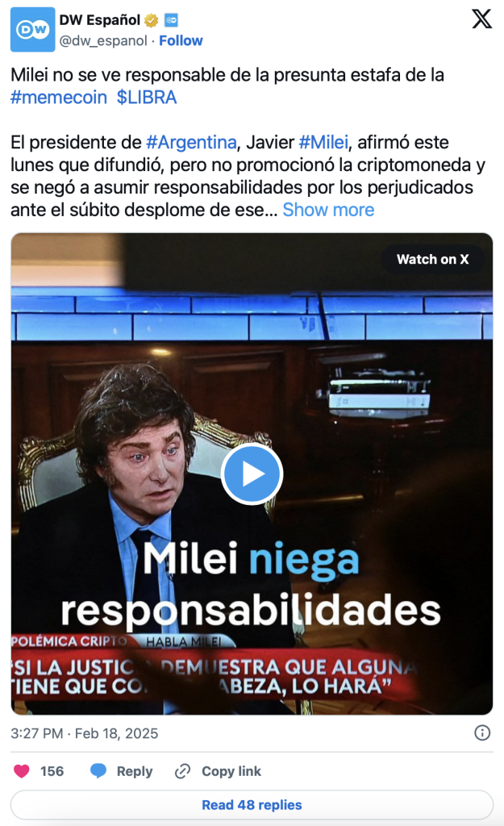Click the reply speech bubble icon
The width and height of the screenshot is (504, 826).
pyautogui.click(x=98, y=771)
